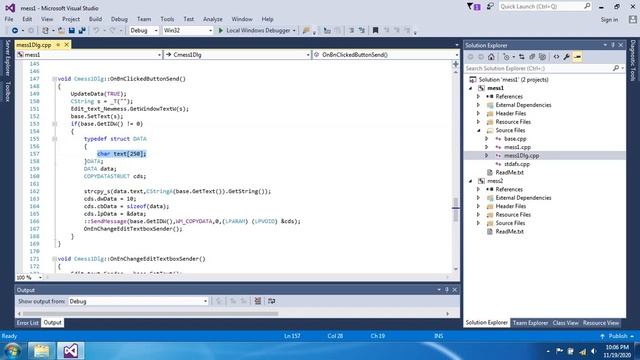Collapse Source Files under mess1

click(478, 131)
